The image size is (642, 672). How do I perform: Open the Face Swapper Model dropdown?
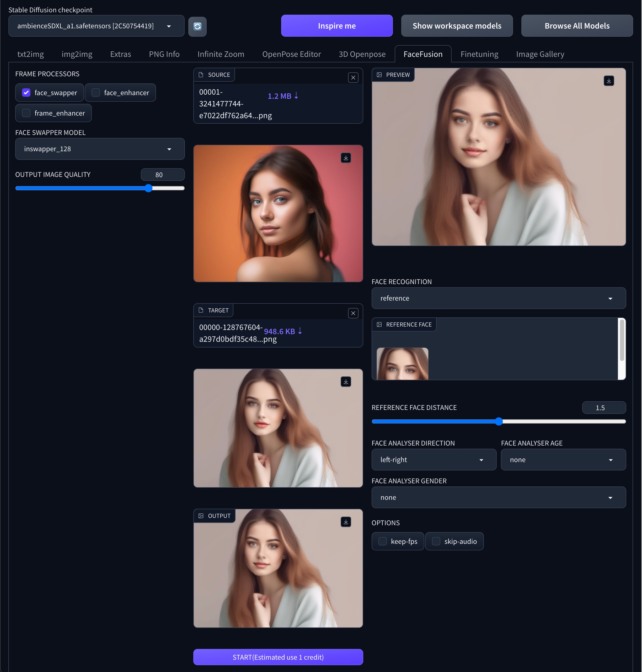point(100,149)
